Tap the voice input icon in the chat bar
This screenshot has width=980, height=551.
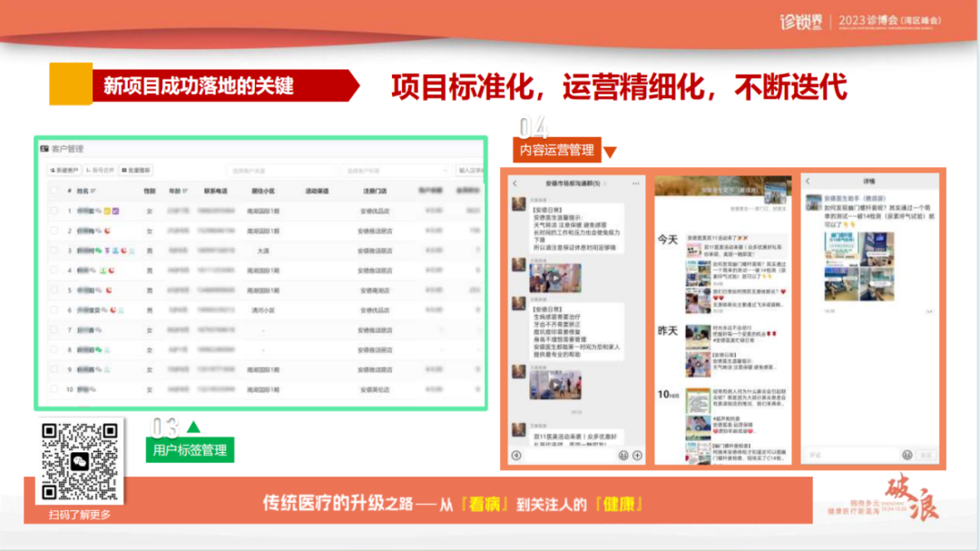point(516,456)
